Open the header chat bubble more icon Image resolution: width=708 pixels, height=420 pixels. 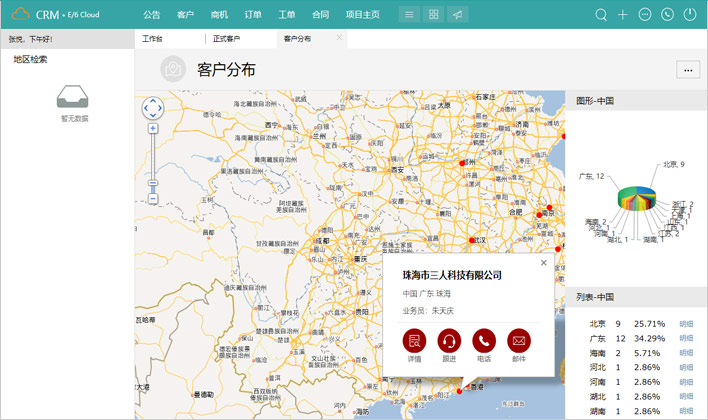645,15
